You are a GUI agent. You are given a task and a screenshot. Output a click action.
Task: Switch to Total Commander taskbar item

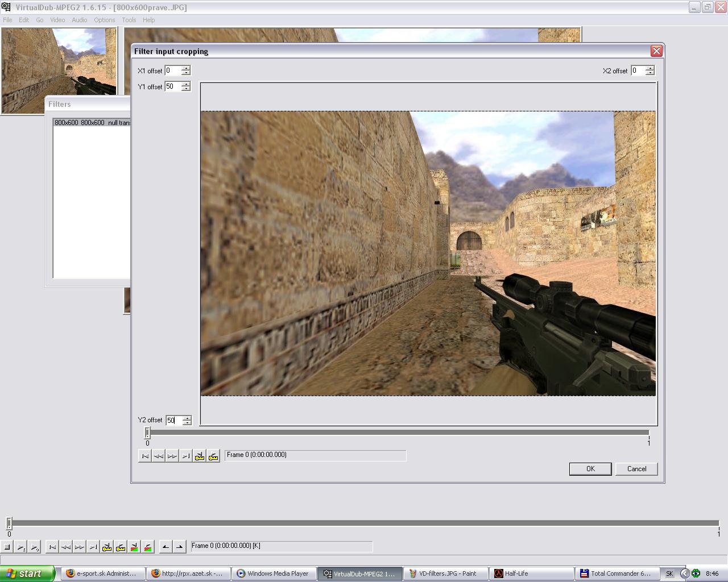click(617, 573)
